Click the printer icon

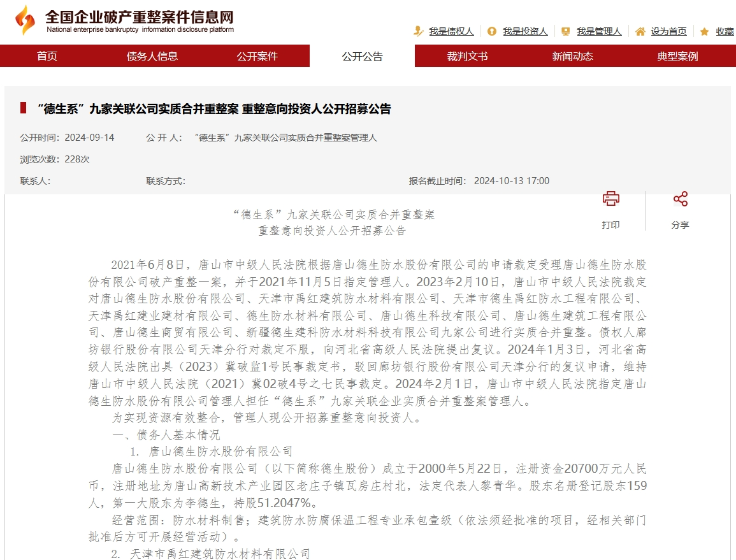pos(610,199)
